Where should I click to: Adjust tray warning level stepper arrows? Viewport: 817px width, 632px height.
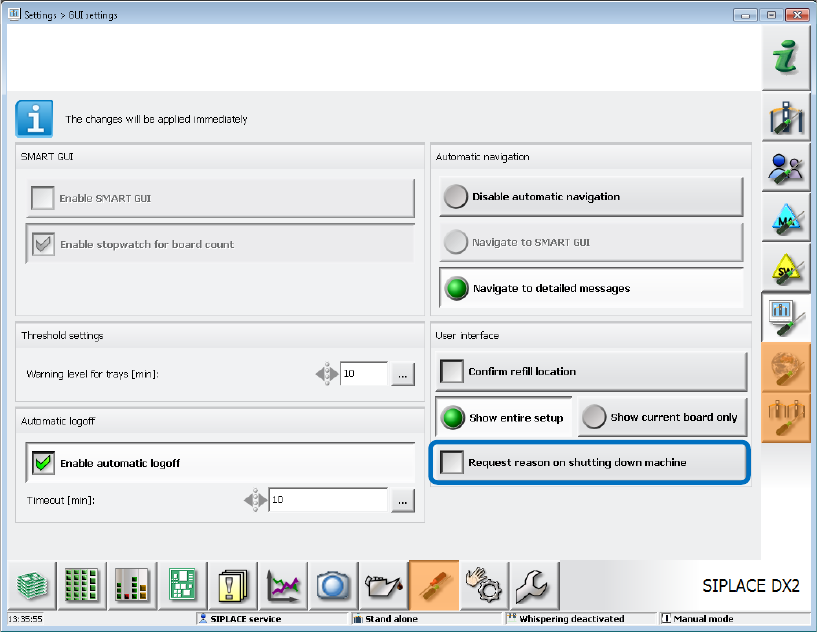tap(327, 374)
